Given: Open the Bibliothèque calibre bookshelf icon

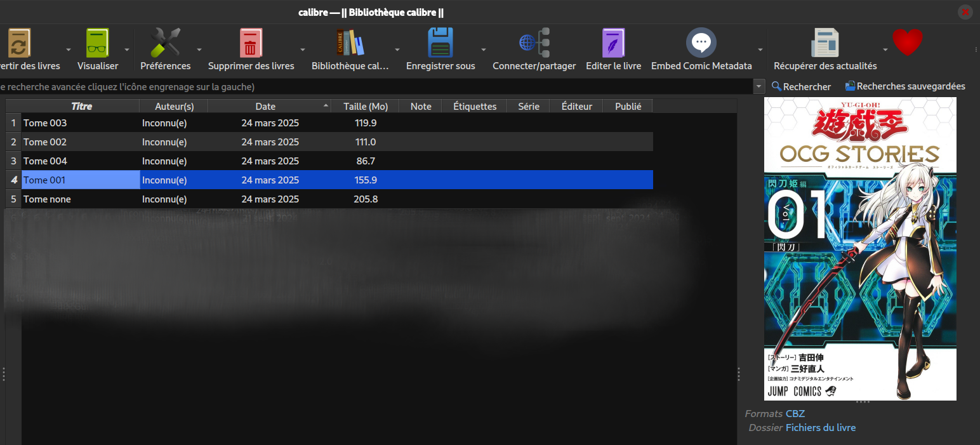Looking at the screenshot, I should [350, 43].
